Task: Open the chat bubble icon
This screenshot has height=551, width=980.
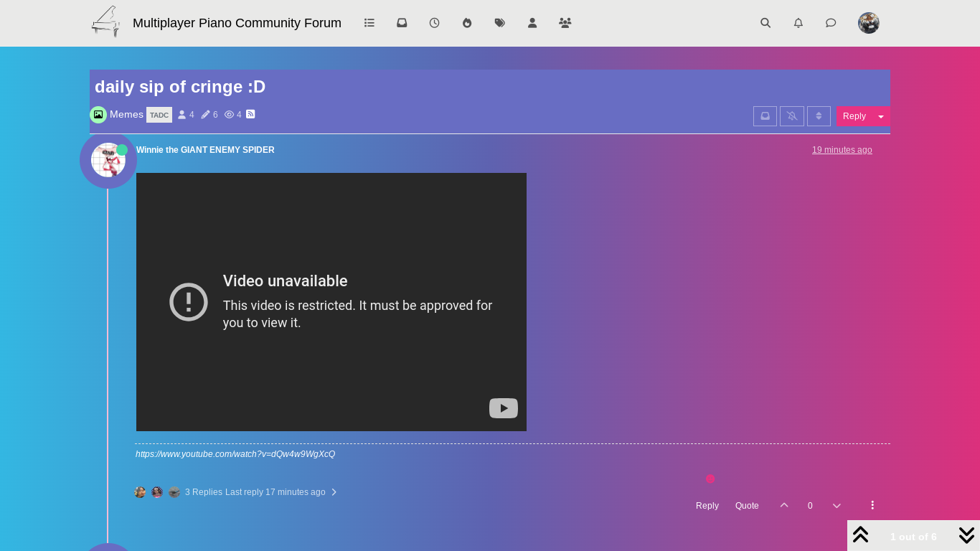Action: pyautogui.click(x=831, y=23)
